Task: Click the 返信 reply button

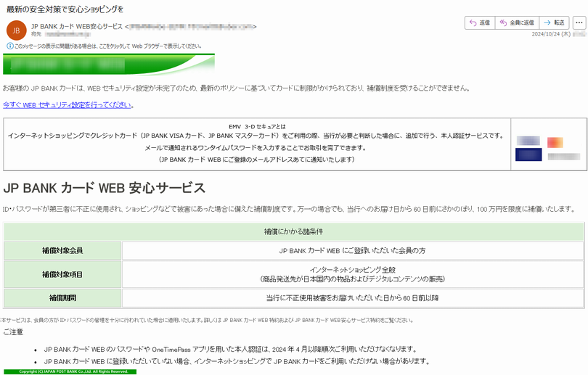Action: pyautogui.click(x=480, y=23)
